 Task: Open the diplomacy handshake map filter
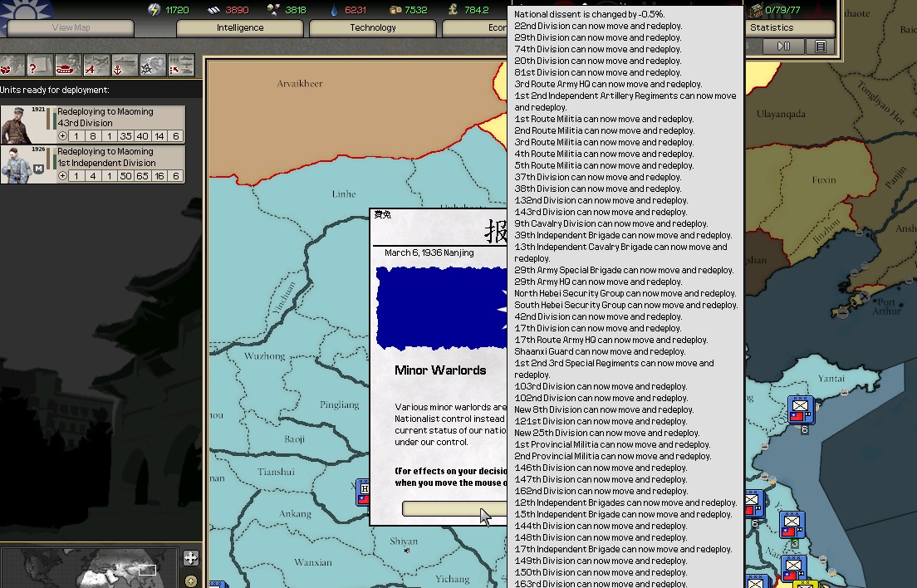[11, 66]
